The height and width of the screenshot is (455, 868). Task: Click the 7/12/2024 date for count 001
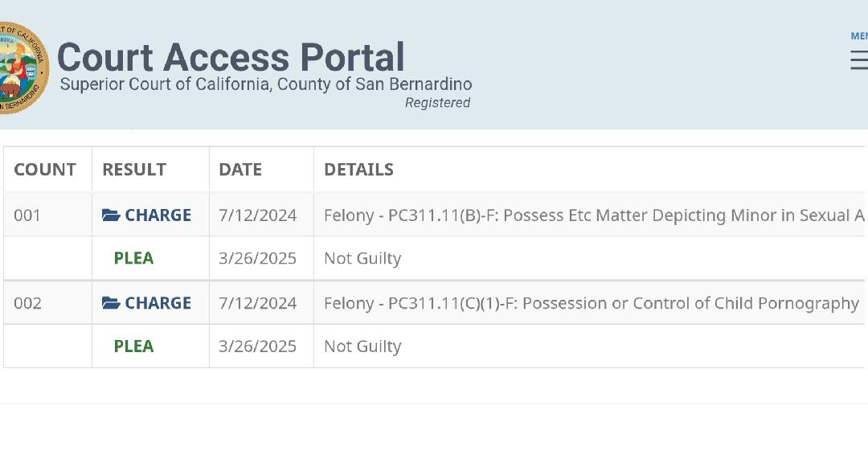[257, 215]
